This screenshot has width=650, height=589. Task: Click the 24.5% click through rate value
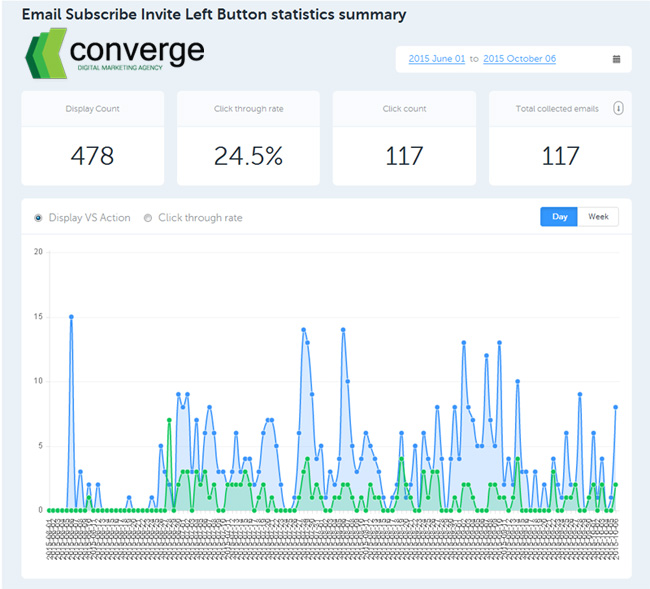248,156
